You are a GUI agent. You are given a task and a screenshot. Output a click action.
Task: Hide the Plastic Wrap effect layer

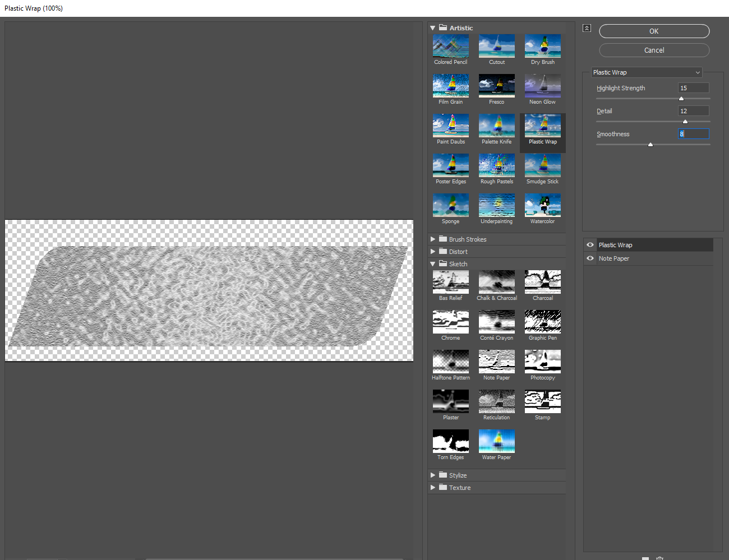click(590, 244)
